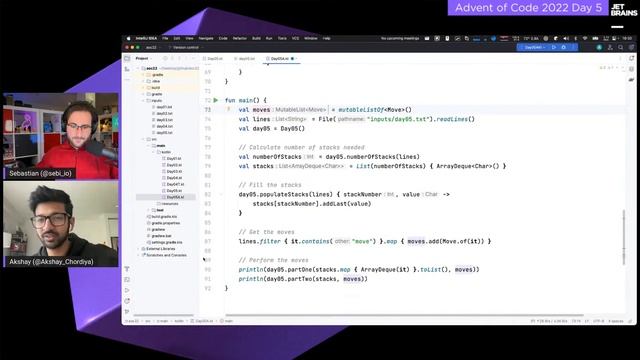
Task: Click Day05A.kt breadcrumb in status bar
Action: point(202,321)
